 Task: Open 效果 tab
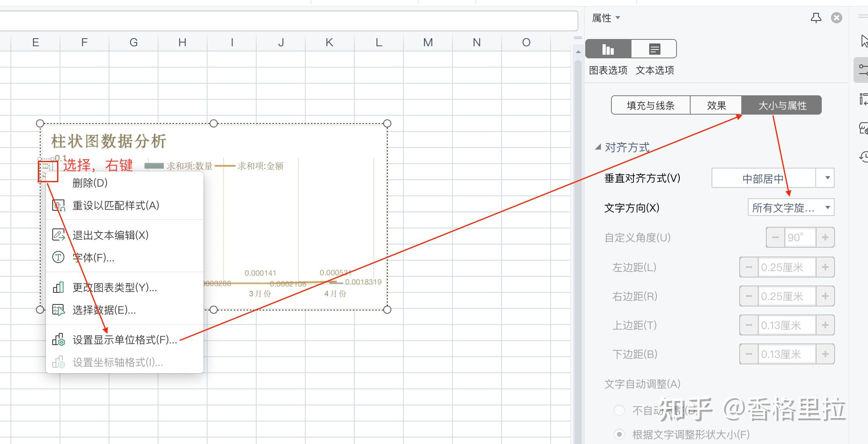coord(716,105)
